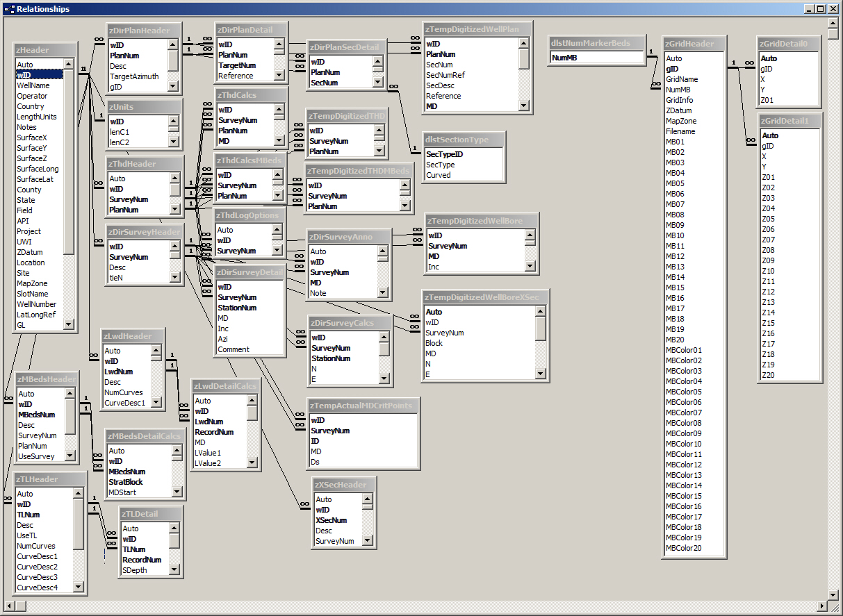Click zDirPlanDetail table title bar
The width and height of the screenshot is (843, 616).
click(x=251, y=30)
